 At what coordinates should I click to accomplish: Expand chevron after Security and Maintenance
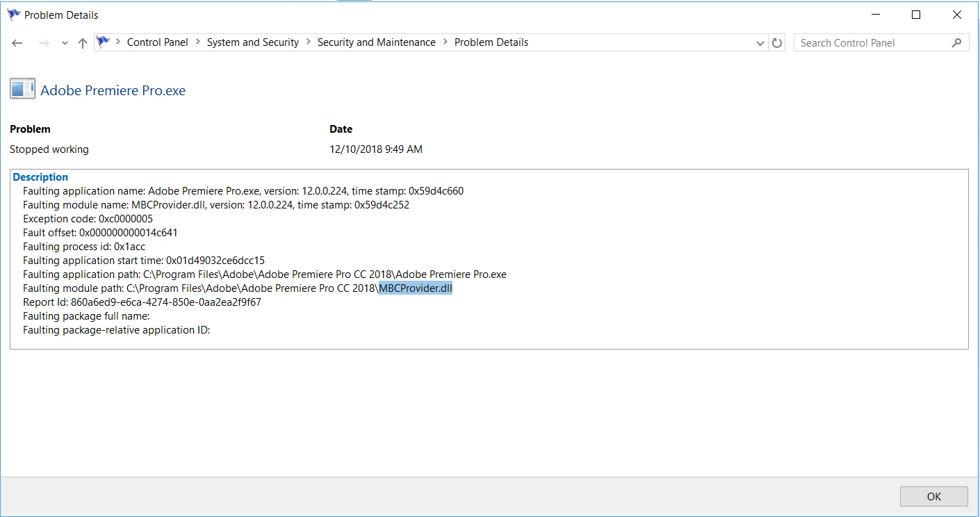coord(446,42)
